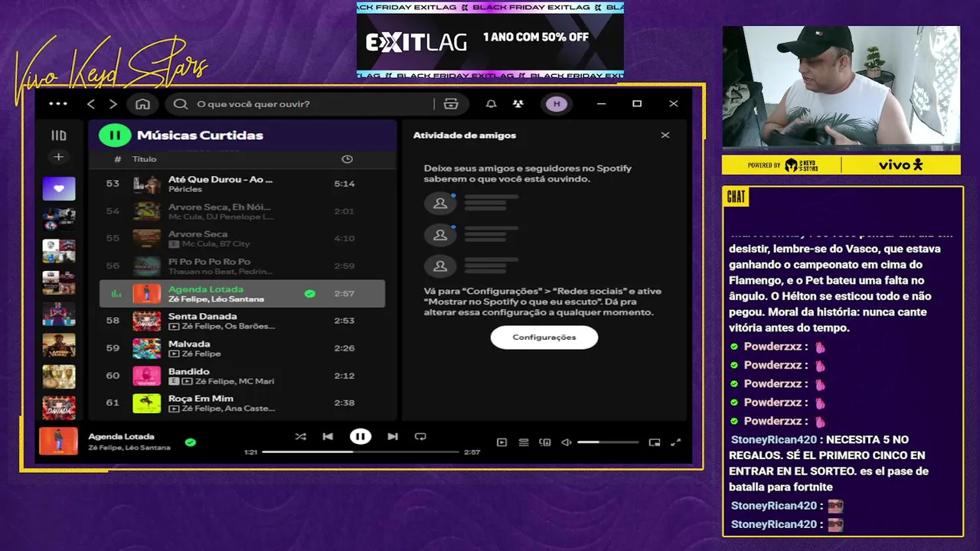980x551 pixels.
Task: Enter full screen with the arrows icon
Action: 676,442
